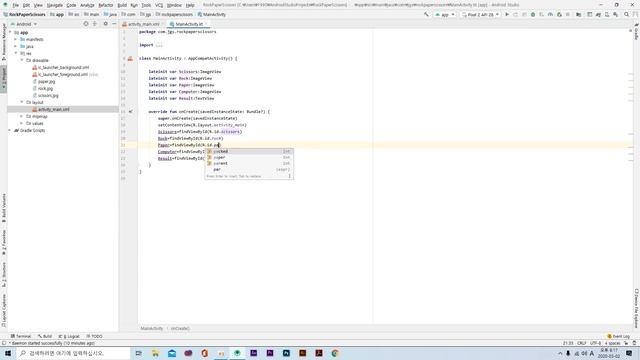Screen dimensions: 640x360
Task: Click the Debug app bug icon
Action: [x=533, y=14]
